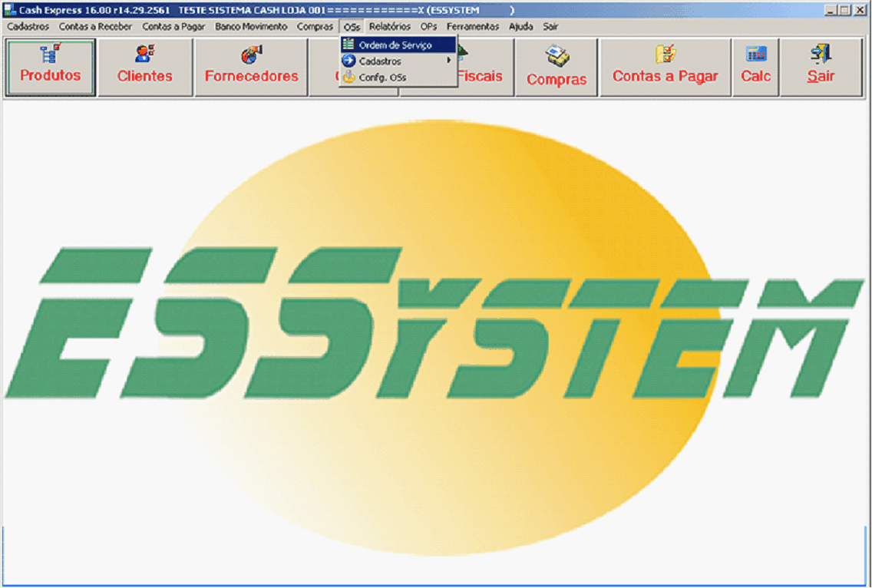Open the Relatórios dropdown menu
This screenshot has width=872, height=588.
[x=389, y=27]
